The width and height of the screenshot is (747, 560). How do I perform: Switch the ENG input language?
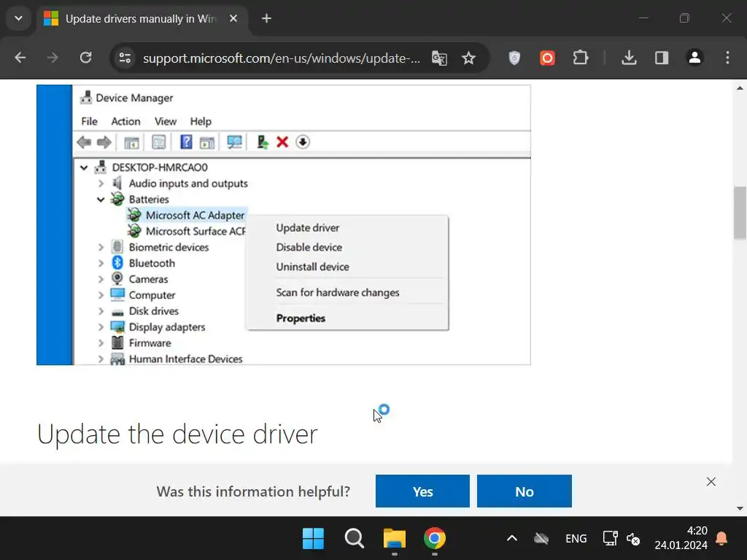tap(576, 539)
